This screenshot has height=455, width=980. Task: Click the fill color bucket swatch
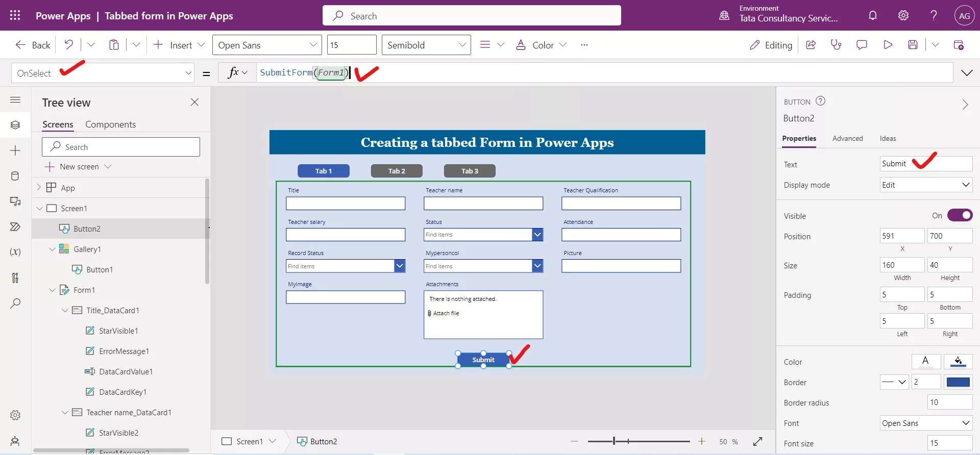click(x=958, y=362)
